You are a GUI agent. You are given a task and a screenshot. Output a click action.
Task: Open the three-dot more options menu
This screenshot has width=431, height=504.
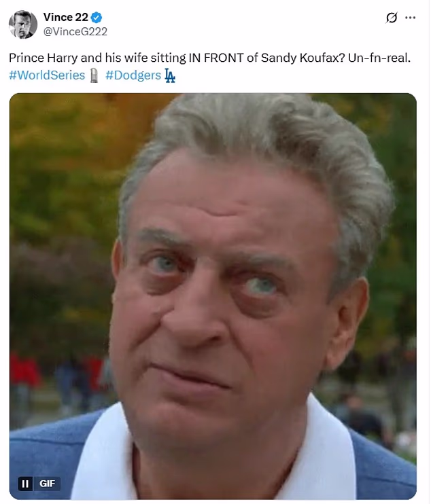pyautogui.click(x=410, y=18)
